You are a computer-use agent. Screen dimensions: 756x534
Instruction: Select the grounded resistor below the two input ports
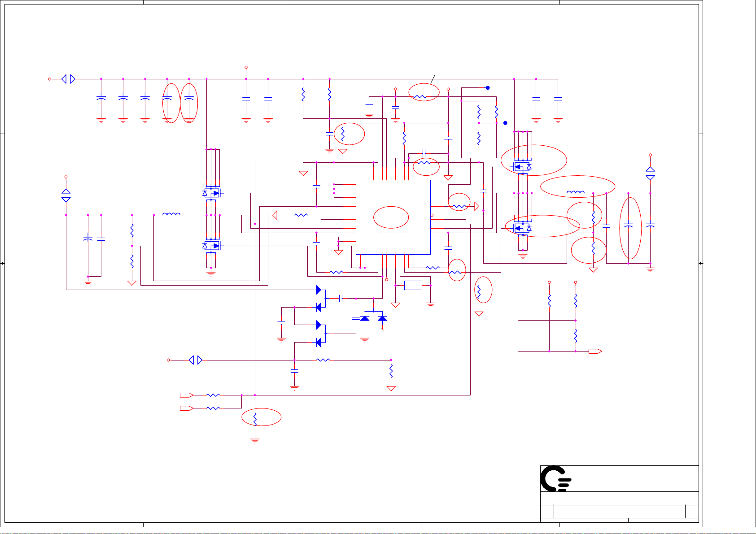(255, 419)
